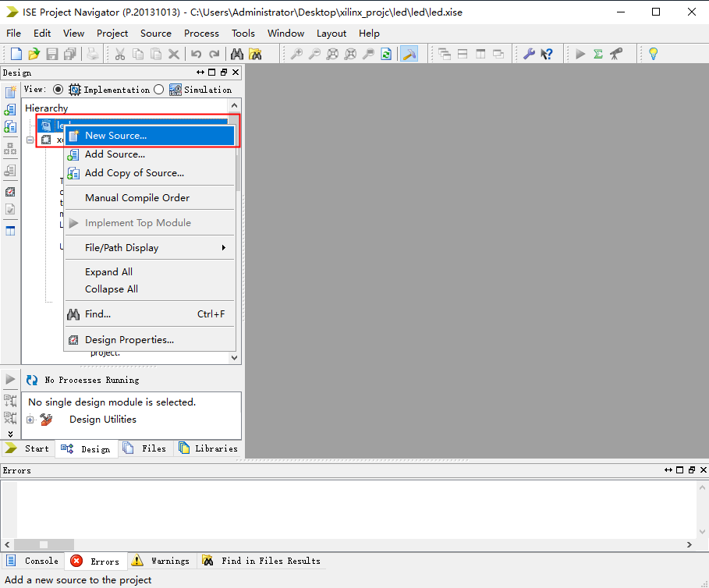Click the Find in Files folder-binoculars icon
Image resolution: width=709 pixels, height=588 pixels.
tap(255, 54)
